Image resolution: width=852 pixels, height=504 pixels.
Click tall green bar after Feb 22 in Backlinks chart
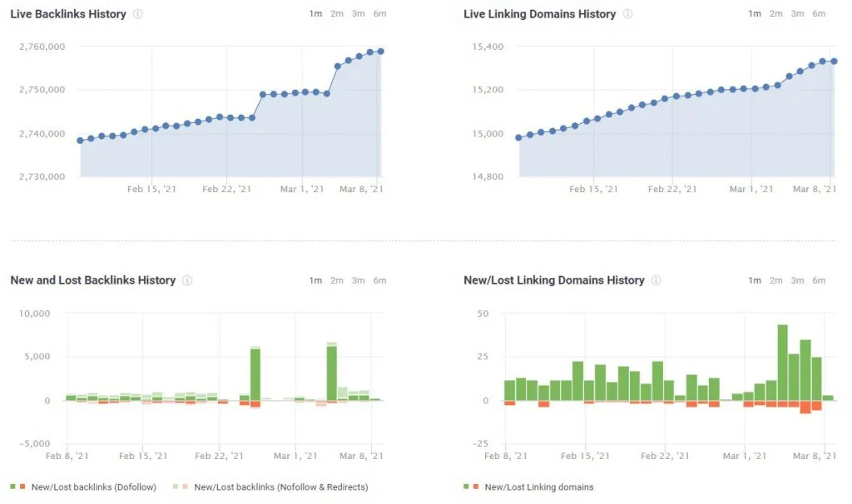coord(255,375)
